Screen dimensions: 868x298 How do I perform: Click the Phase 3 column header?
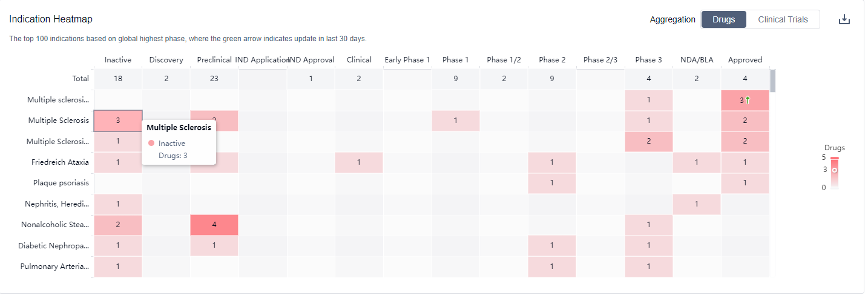click(x=648, y=60)
